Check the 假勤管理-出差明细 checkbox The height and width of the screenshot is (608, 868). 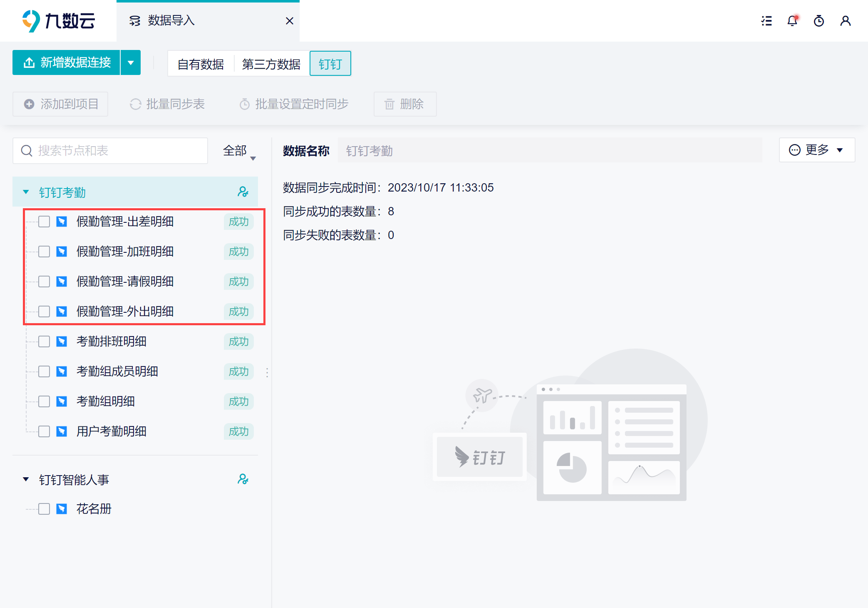point(44,222)
